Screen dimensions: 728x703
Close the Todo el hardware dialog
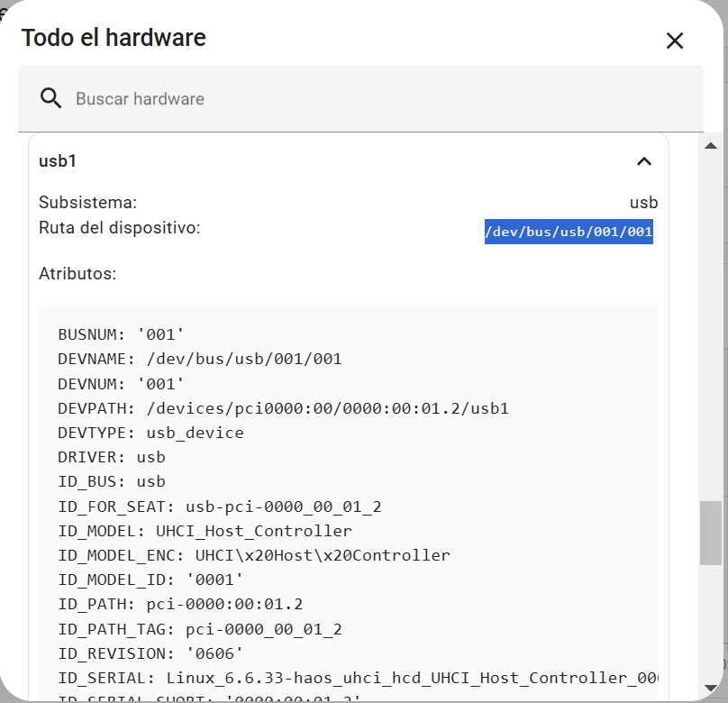[x=674, y=41]
